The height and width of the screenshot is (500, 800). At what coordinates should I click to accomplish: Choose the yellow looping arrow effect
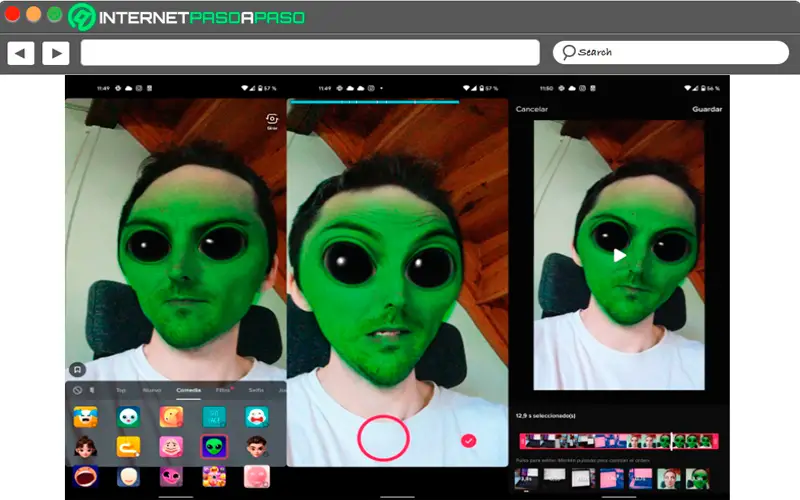pyautogui.click(x=128, y=446)
